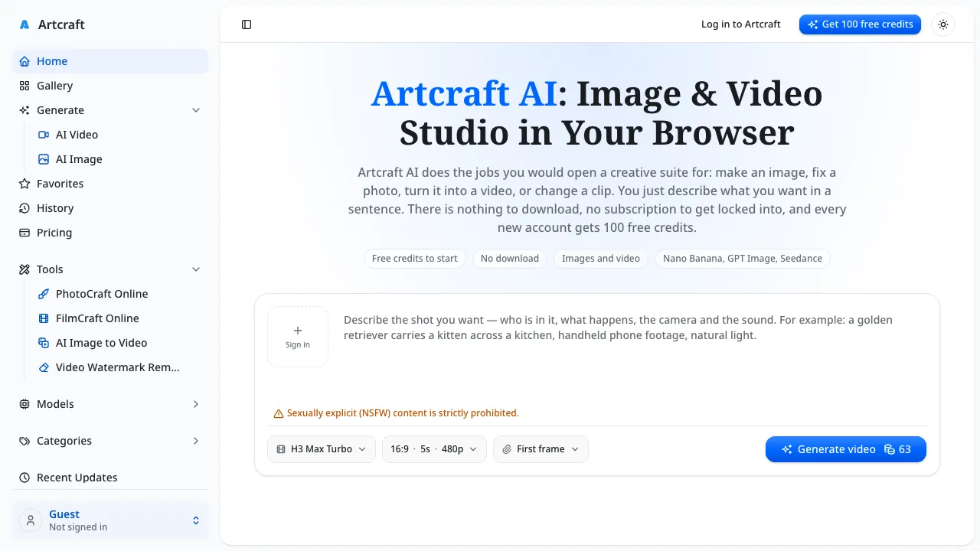Click Get 100 free credits button
Image resolution: width=980 pixels, height=551 pixels.
[x=860, y=24]
